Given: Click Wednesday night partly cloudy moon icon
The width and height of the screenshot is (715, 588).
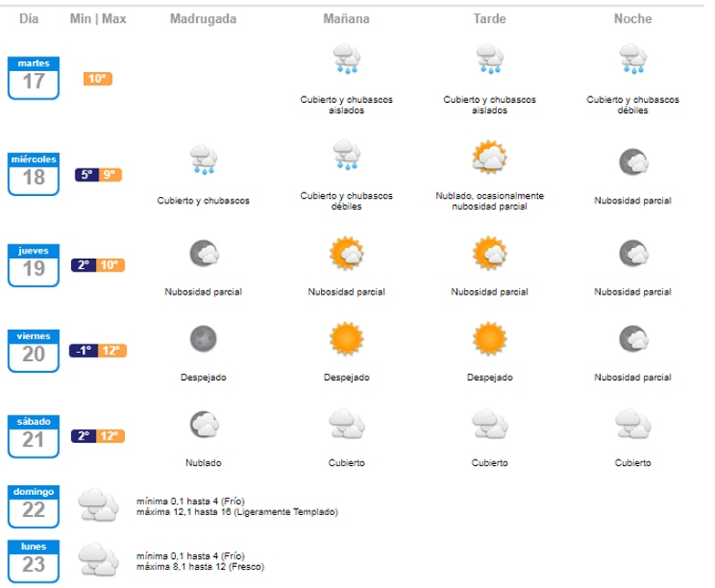Looking at the screenshot, I should [632, 163].
